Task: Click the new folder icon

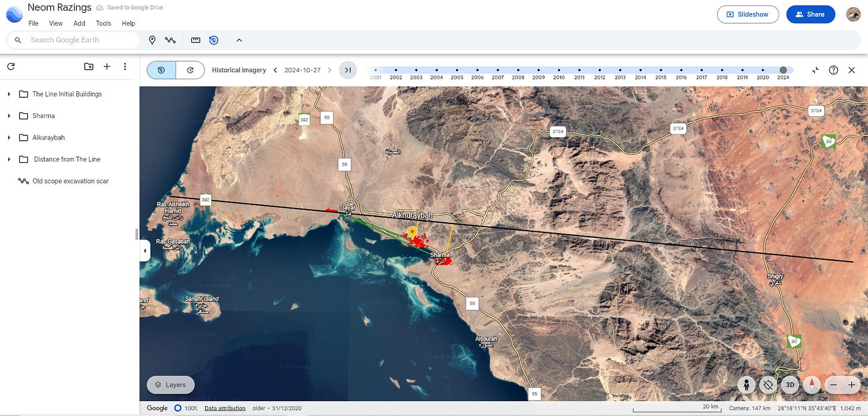Action: coord(89,67)
